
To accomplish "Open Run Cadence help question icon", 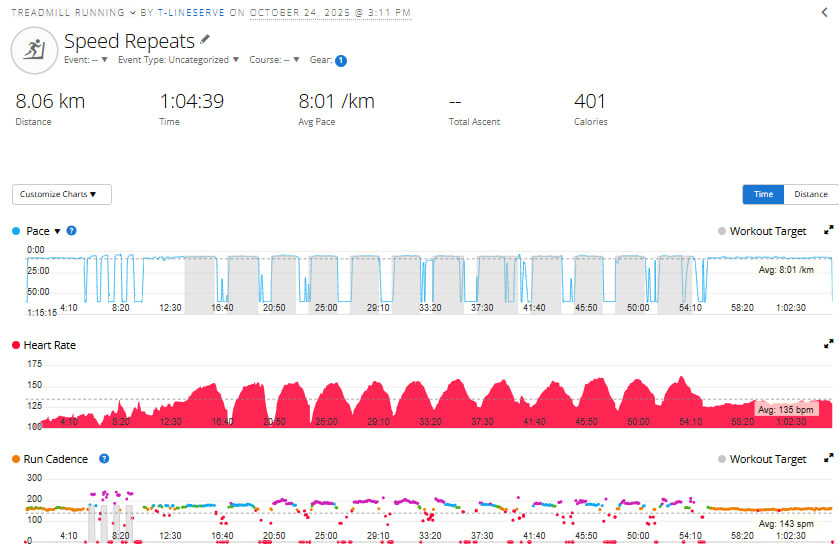I will [104, 458].
